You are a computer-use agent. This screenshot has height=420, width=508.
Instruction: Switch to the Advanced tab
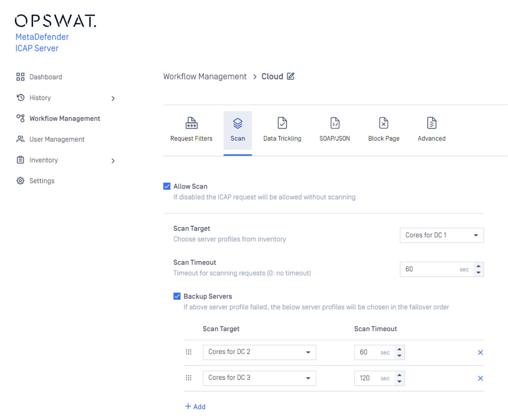click(x=431, y=131)
